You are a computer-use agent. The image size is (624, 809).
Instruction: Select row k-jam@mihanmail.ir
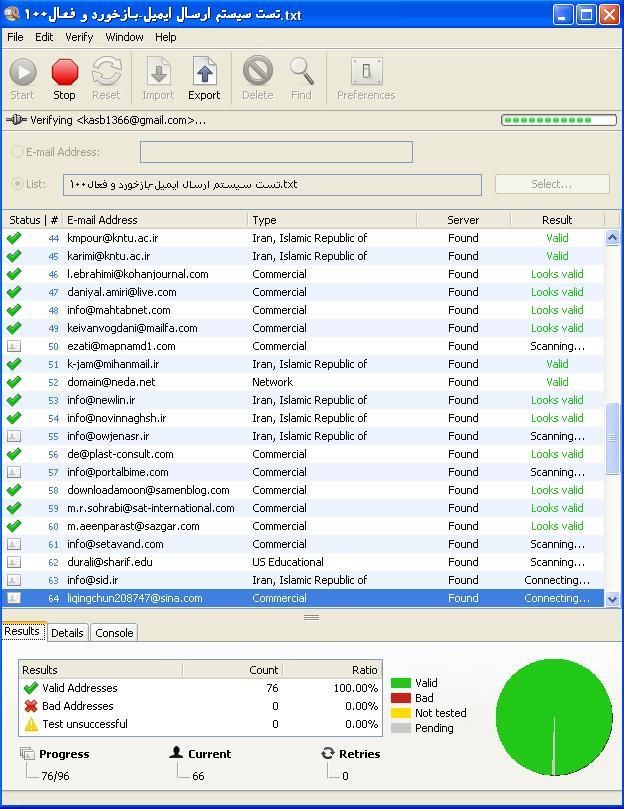(303, 364)
